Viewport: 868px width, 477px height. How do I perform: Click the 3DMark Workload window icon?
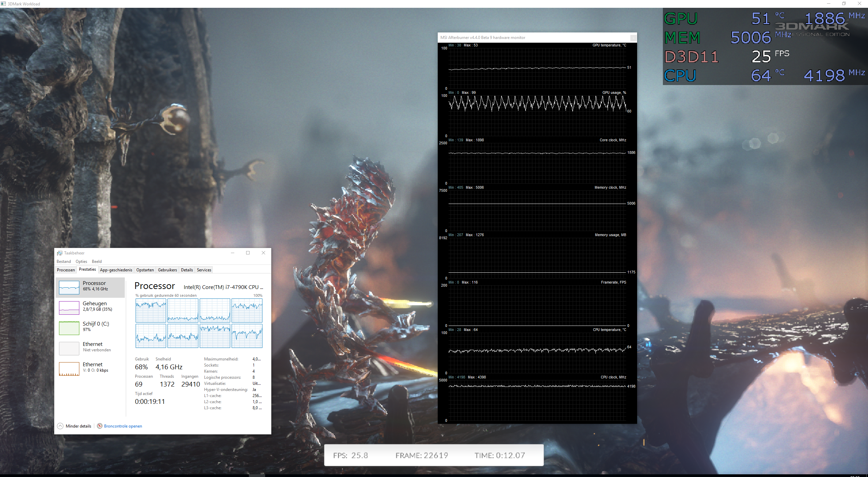[3, 4]
